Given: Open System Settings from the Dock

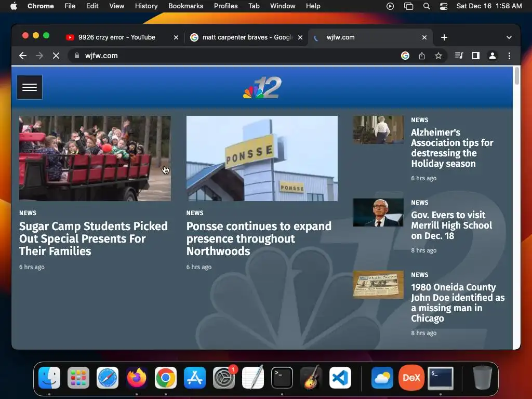Looking at the screenshot, I should [224, 377].
